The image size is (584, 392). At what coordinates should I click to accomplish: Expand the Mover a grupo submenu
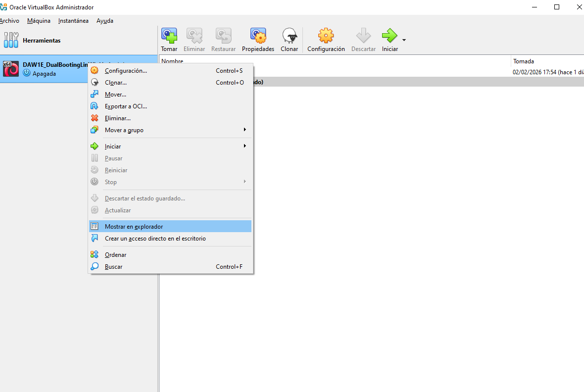point(170,130)
